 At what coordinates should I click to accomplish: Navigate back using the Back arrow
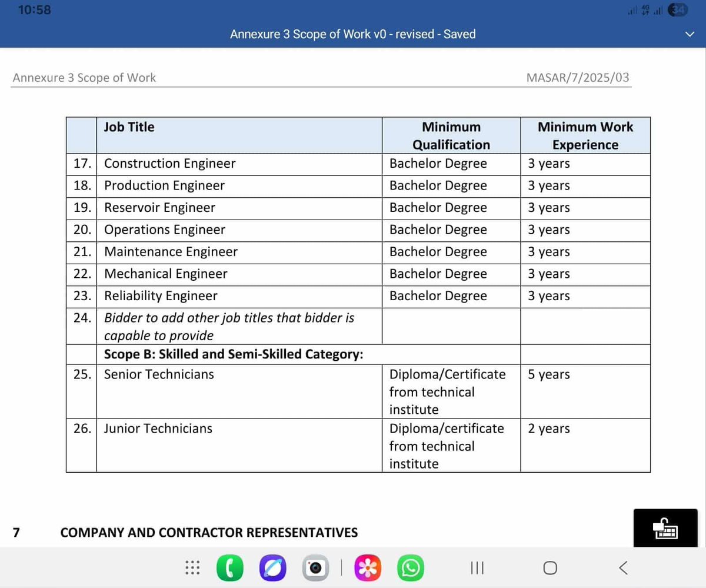coord(623,567)
